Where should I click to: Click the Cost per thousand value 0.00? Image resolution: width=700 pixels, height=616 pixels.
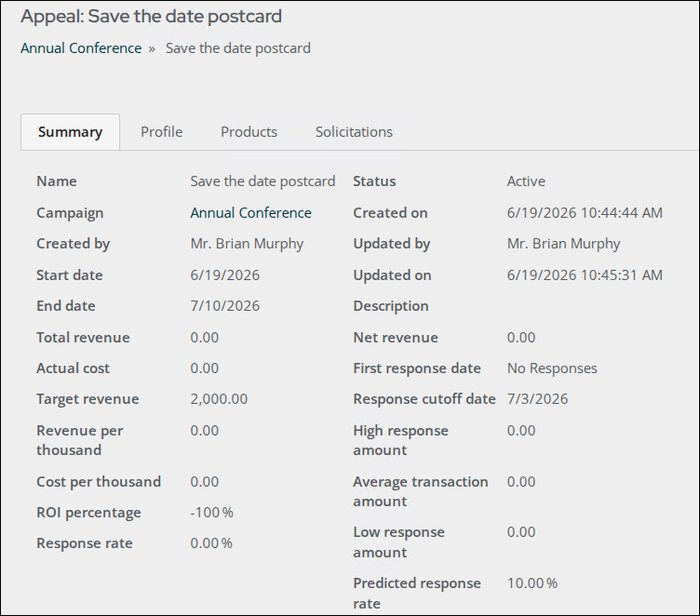pos(205,482)
